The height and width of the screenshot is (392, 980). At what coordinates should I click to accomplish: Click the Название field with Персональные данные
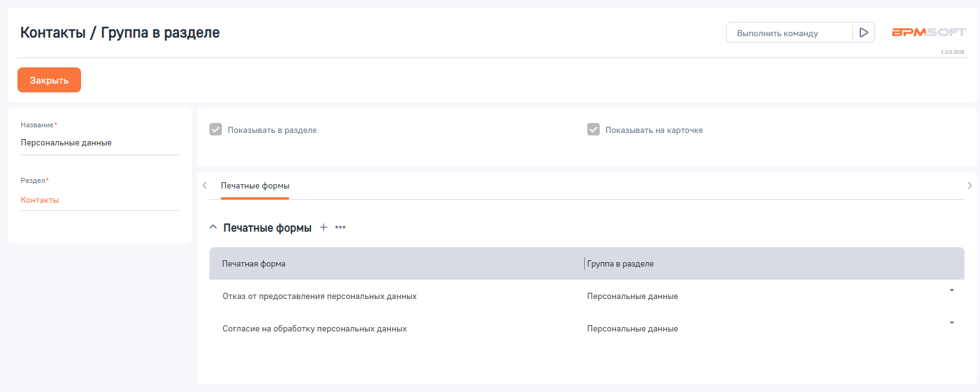tap(100, 143)
